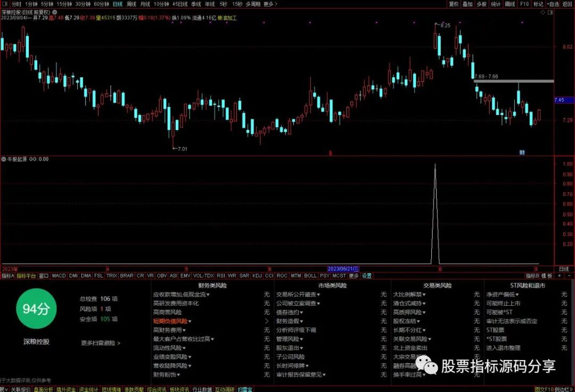The height and width of the screenshot is (392, 575).
Task: Click the panel layout icon next to the diamond
Action: [550, 12]
